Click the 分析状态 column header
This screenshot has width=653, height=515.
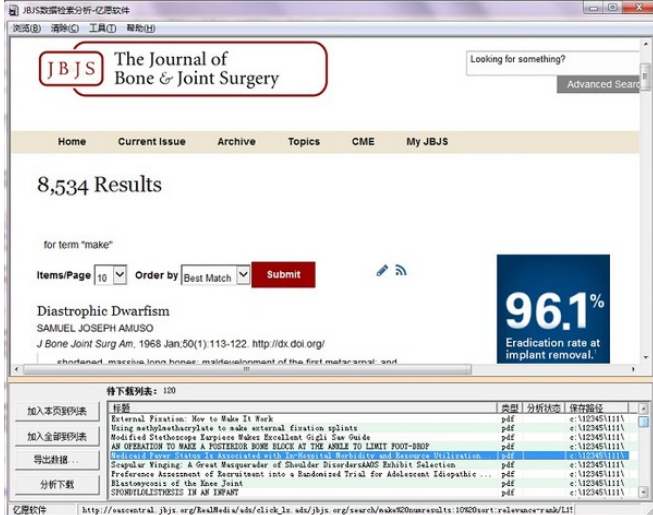pyautogui.click(x=543, y=408)
